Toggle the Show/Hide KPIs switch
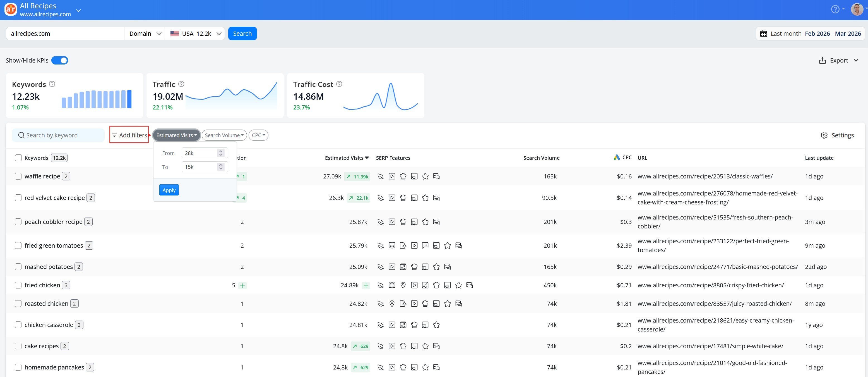 (x=60, y=60)
